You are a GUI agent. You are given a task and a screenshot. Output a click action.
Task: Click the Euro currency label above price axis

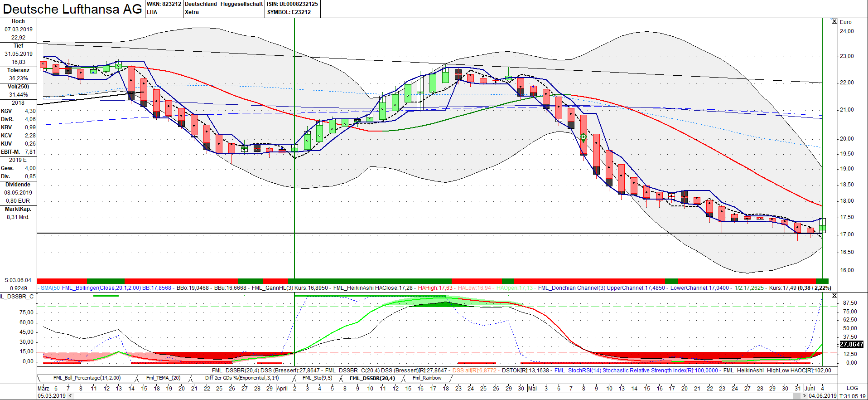(845, 22)
